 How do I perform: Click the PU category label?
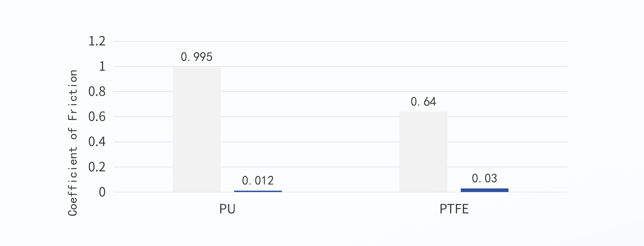[227, 209]
